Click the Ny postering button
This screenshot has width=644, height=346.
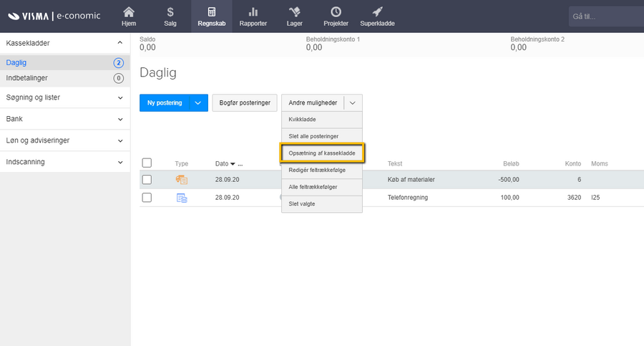click(x=165, y=103)
